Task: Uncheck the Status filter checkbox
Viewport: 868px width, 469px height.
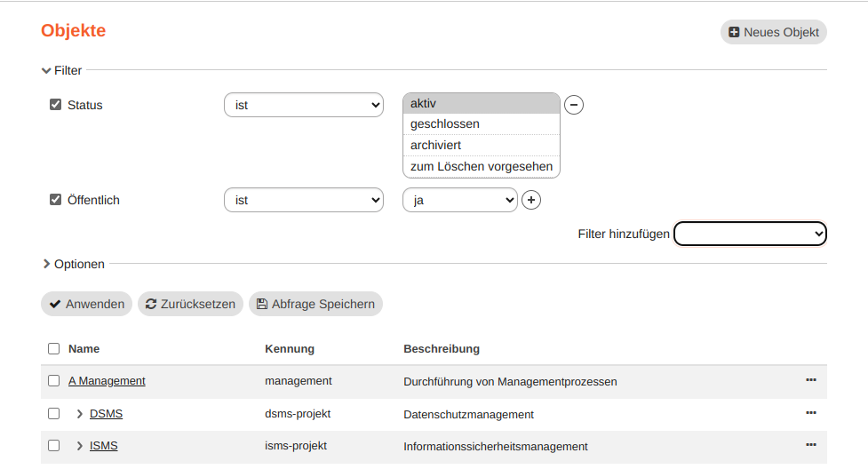Action: pos(55,105)
